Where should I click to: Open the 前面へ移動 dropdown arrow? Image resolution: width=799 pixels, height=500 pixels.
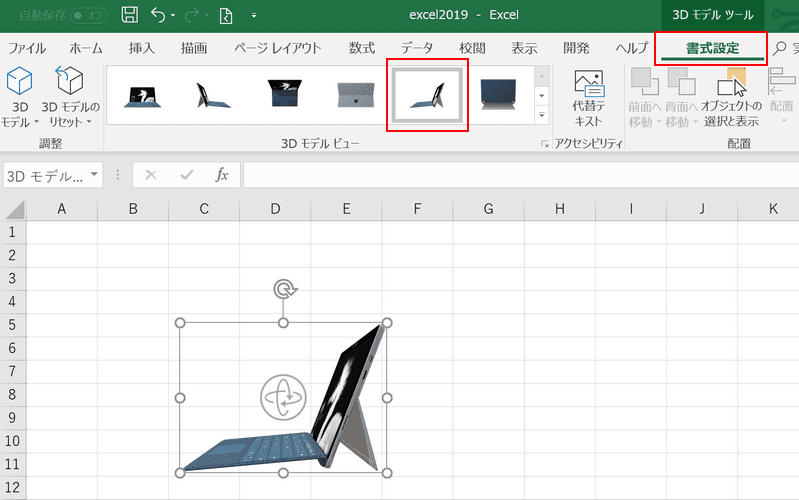(x=658, y=122)
